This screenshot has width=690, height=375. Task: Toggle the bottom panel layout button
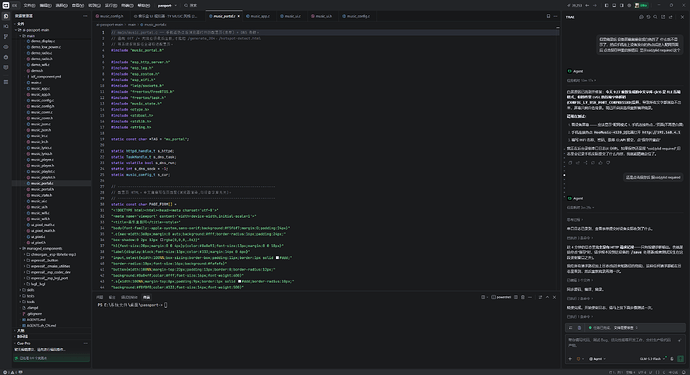tap(614, 5)
